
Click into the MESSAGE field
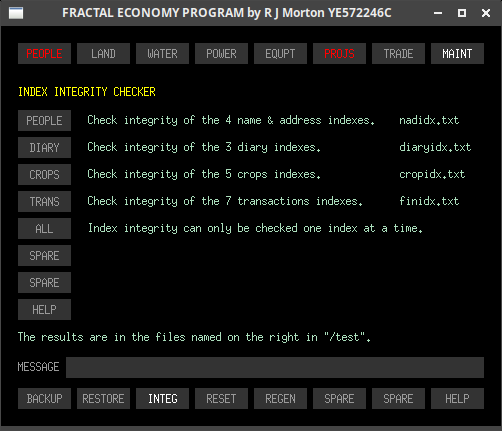point(275,367)
